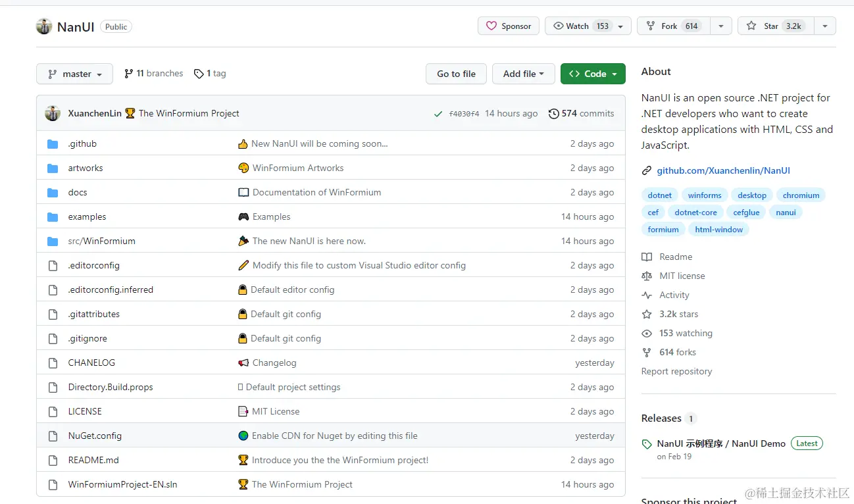Open the .gitignore file
This screenshot has height=504, width=854.
point(88,338)
